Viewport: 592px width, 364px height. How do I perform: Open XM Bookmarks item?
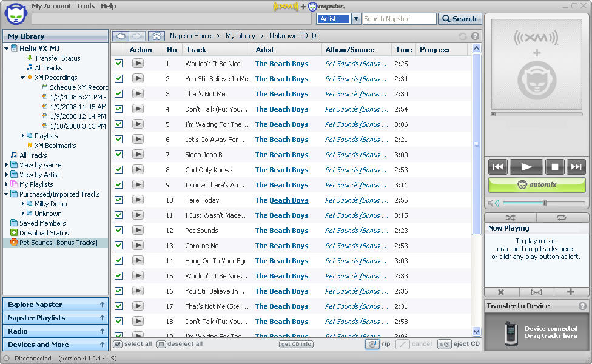pyautogui.click(x=55, y=146)
